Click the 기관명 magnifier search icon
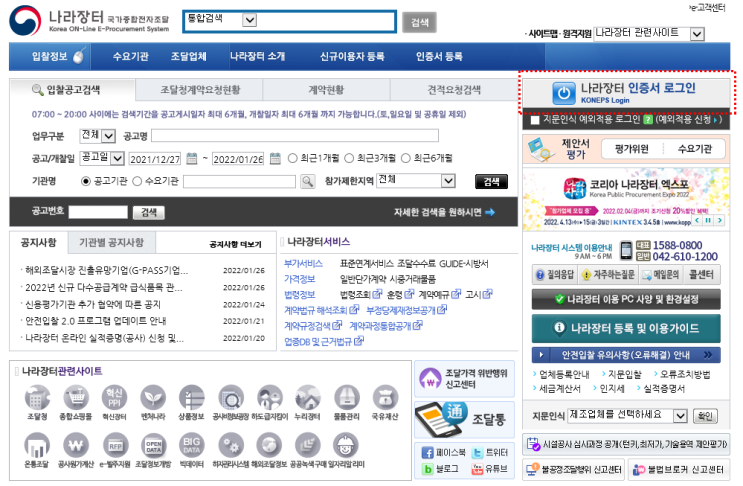743x486 pixels. point(308,181)
